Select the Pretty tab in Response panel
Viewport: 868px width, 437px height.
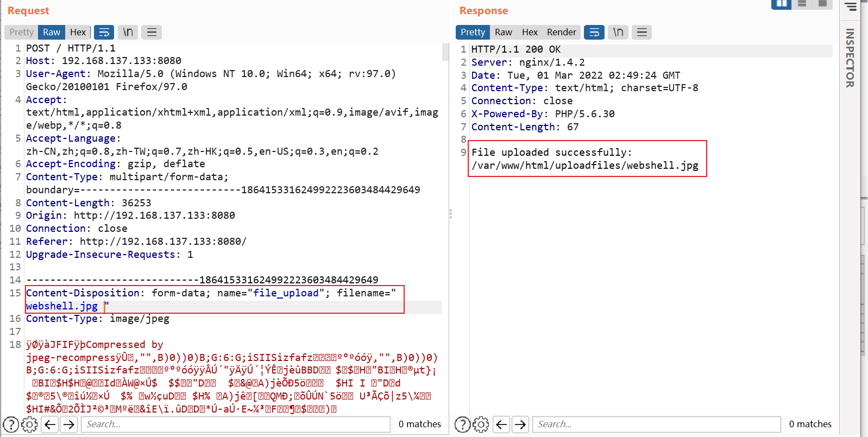click(473, 32)
